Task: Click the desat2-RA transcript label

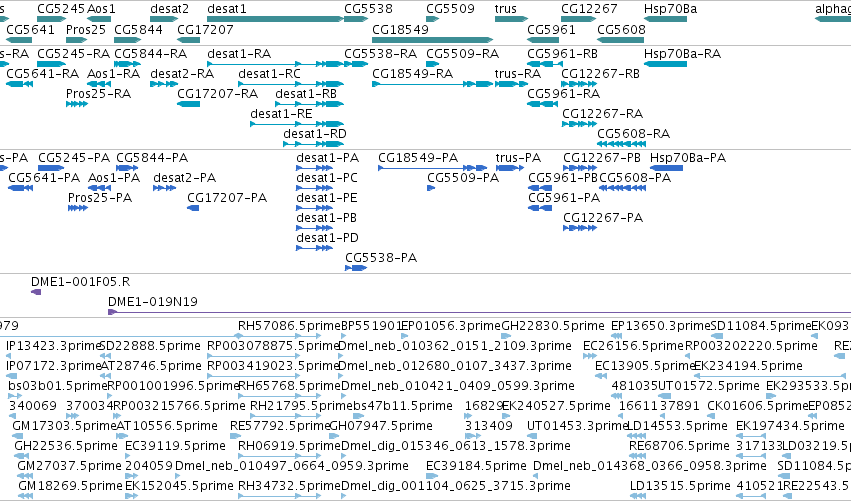Action: [x=182, y=74]
